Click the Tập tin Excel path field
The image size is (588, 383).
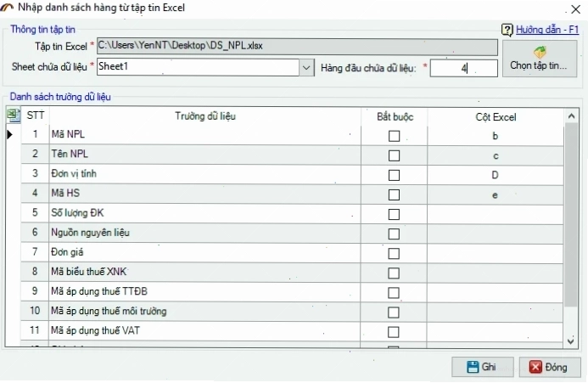297,46
